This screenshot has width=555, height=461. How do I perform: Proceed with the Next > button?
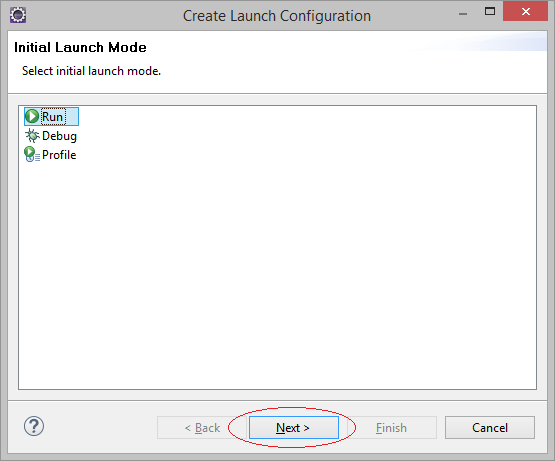294,427
